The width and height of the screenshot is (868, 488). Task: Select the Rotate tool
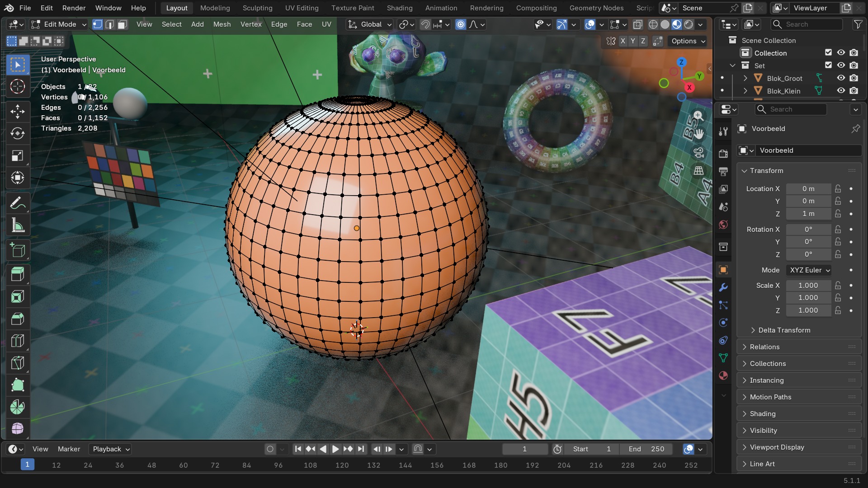pyautogui.click(x=18, y=134)
